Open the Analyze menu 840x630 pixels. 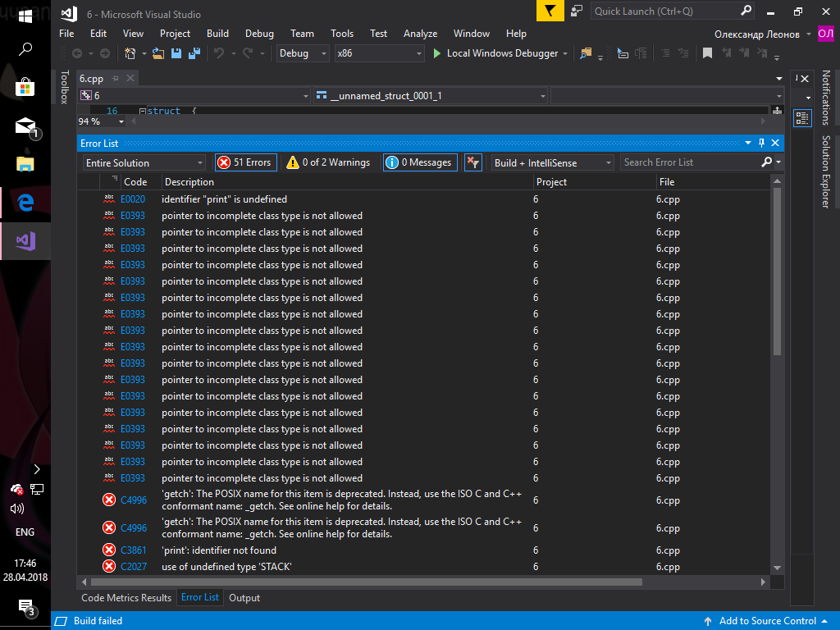pyautogui.click(x=420, y=34)
